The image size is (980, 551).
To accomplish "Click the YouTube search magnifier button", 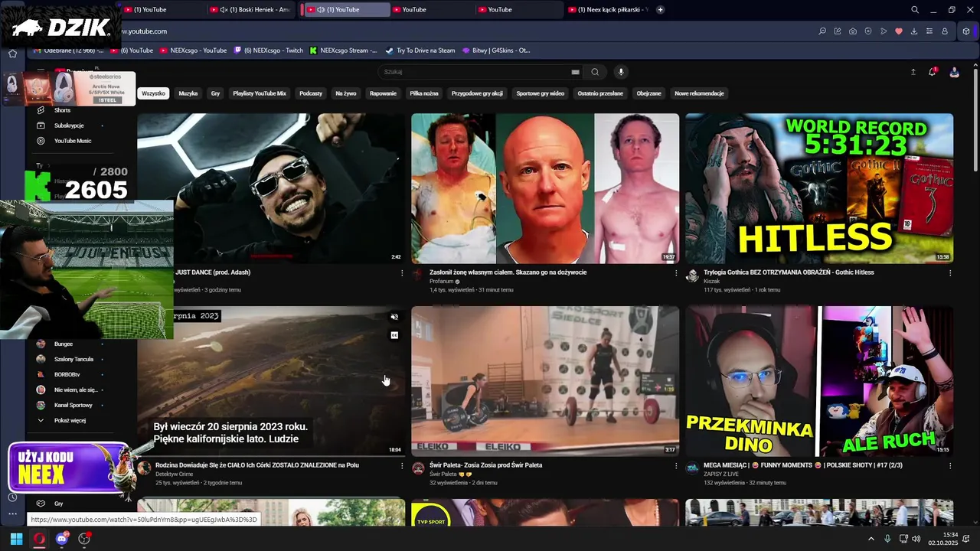I will coord(595,72).
